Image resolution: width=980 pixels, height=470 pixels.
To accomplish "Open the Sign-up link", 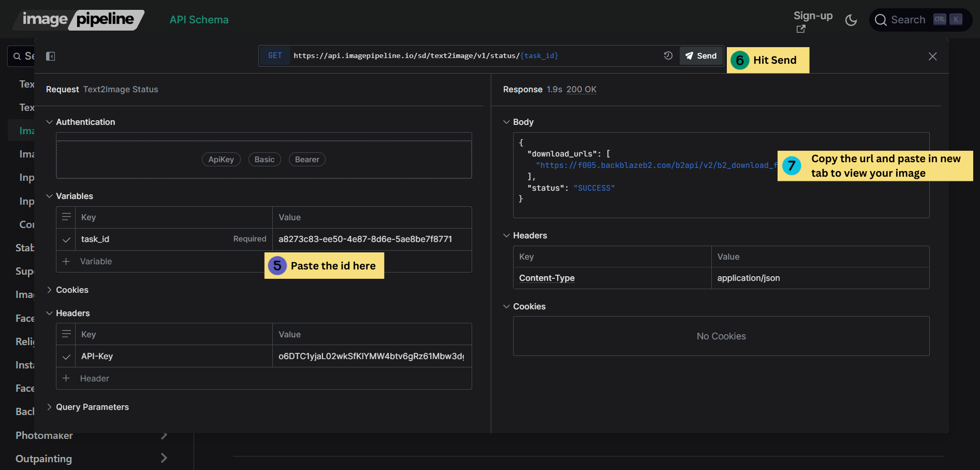I will (x=813, y=21).
